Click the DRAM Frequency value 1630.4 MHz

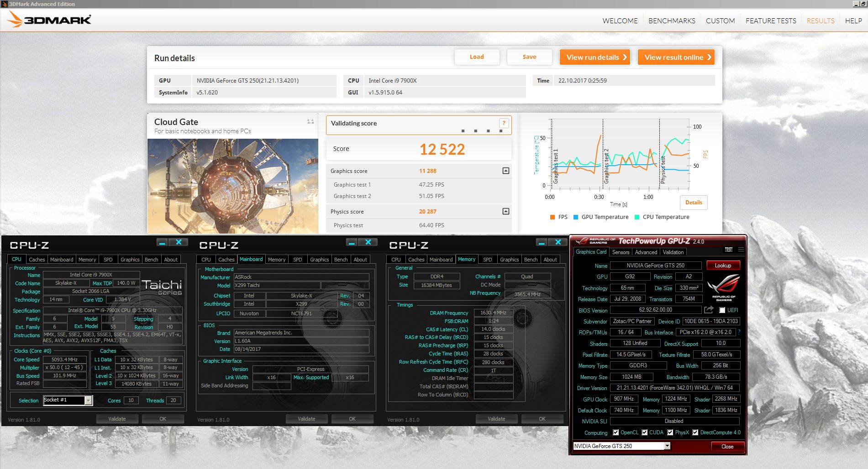pos(493,313)
